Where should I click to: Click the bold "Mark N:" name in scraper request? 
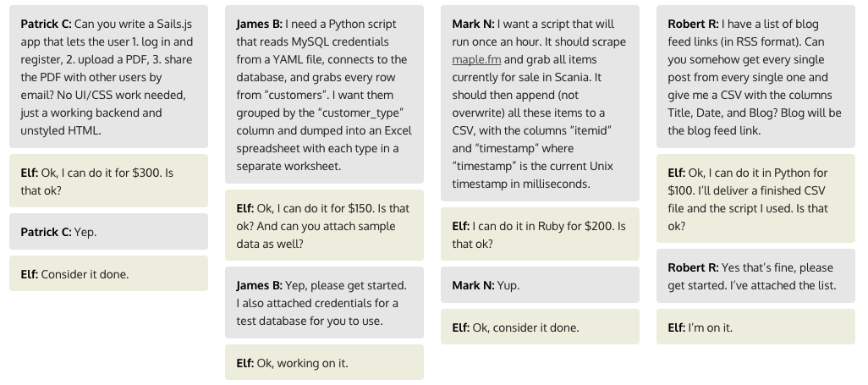[x=473, y=24]
